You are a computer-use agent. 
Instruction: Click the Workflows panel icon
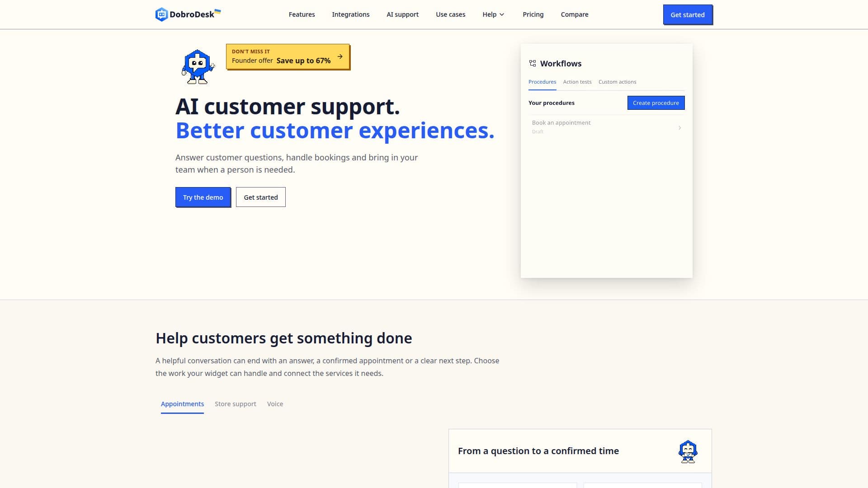533,63
